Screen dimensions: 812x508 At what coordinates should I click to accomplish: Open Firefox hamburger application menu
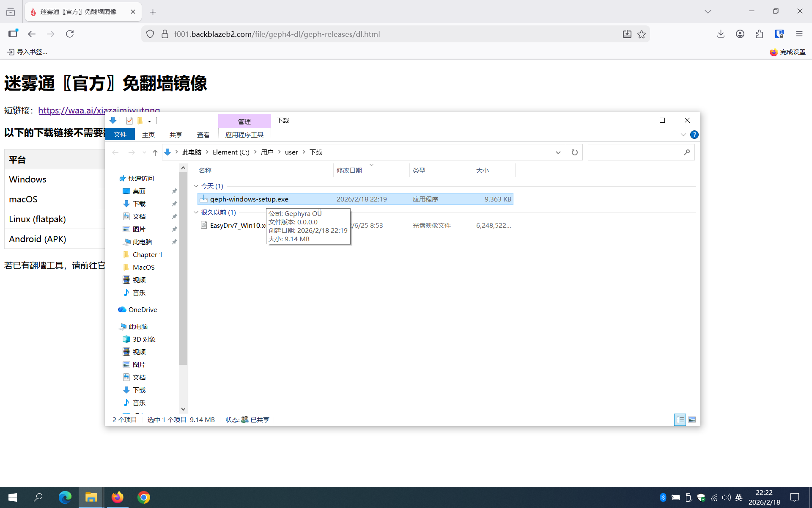799,34
